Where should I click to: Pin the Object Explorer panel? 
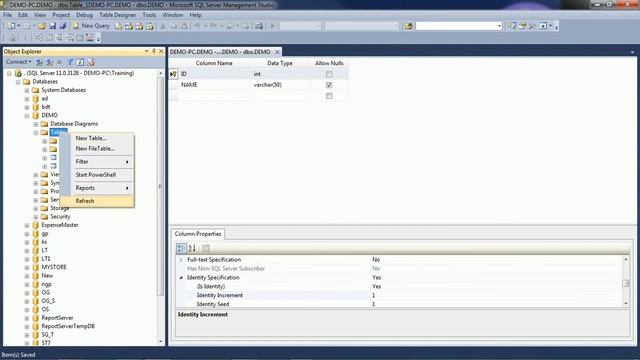click(x=154, y=51)
